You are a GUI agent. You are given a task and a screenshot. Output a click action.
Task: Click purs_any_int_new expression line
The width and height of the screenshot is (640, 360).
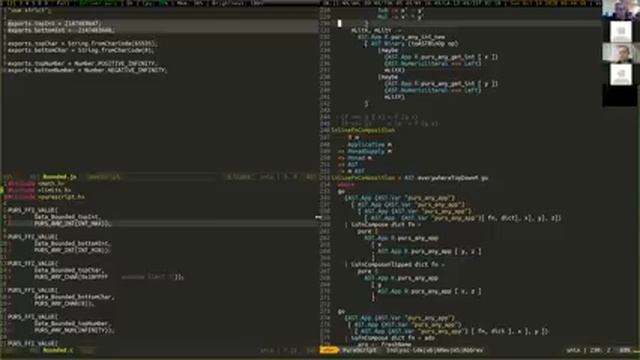coord(402,37)
